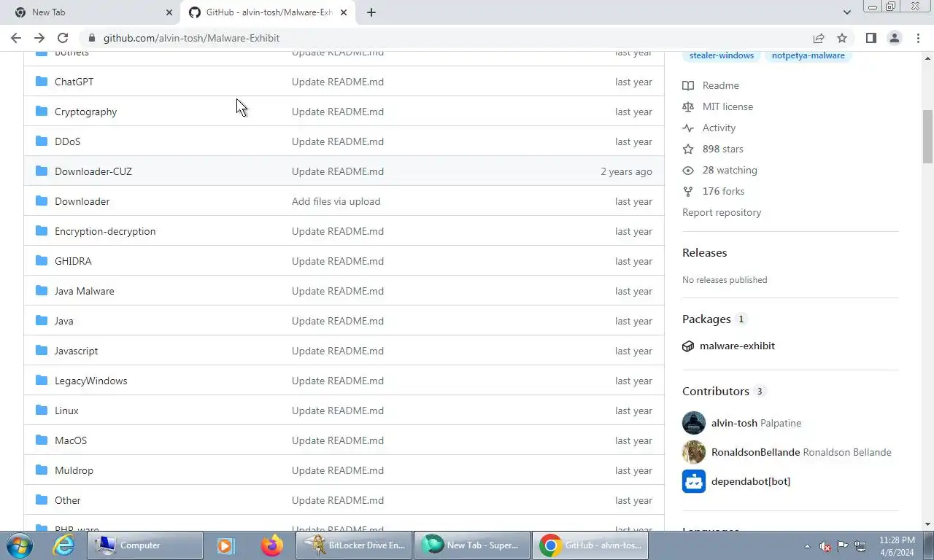934x560 pixels.
Task: Toggle the Chrome side panel icon
Action: pyautogui.click(x=871, y=38)
